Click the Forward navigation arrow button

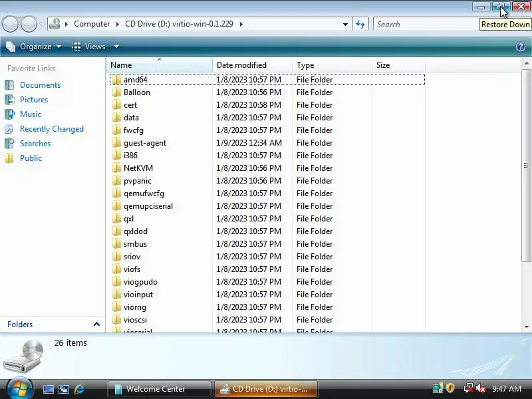tap(29, 24)
